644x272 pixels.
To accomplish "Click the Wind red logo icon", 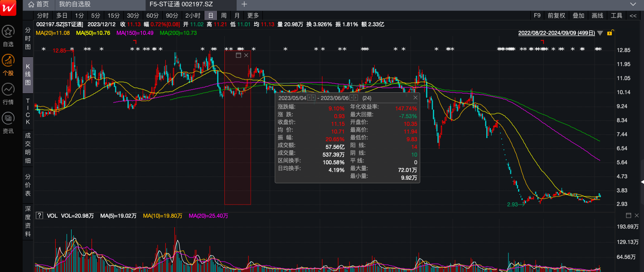I will [8, 8].
